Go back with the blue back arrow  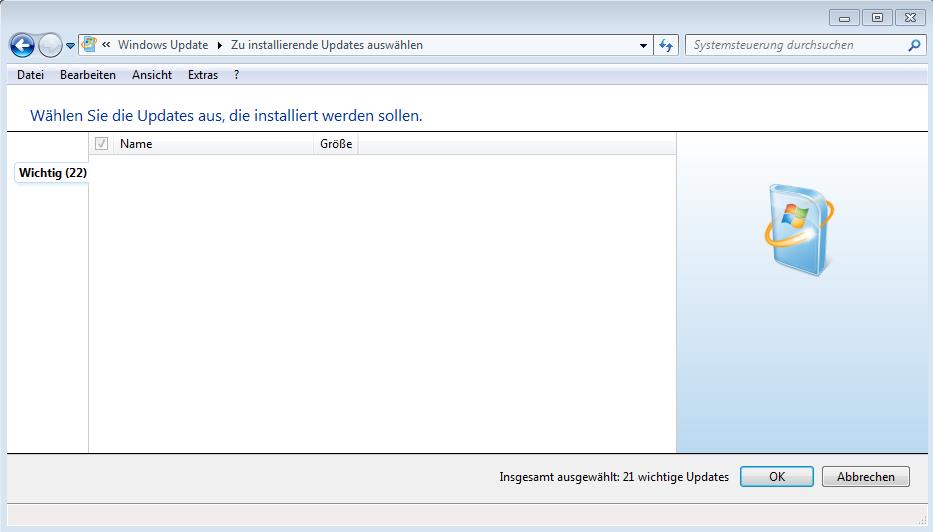pos(22,45)
